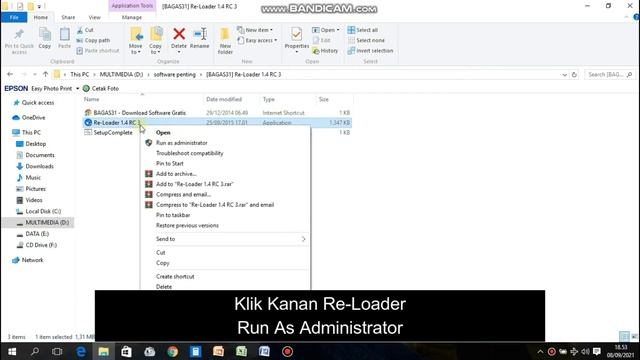Screen dimensions: 640x360
Task: Open Excel from taskbar
Action: pos(241,351)
